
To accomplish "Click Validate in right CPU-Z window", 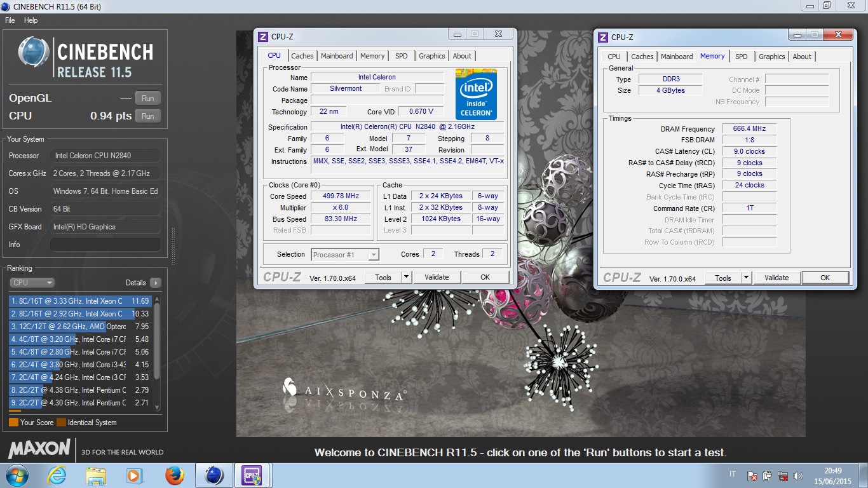I will coord(776,278).
